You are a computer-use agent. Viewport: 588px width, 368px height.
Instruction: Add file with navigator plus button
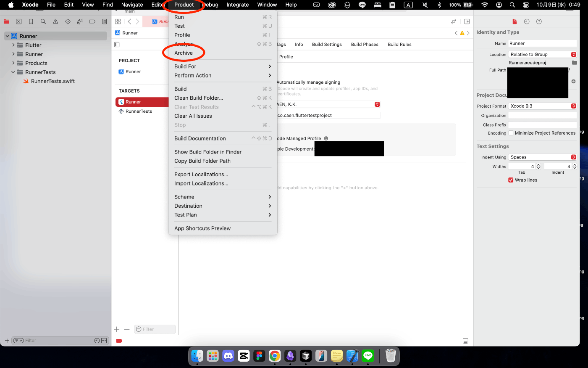coord(7,341)
